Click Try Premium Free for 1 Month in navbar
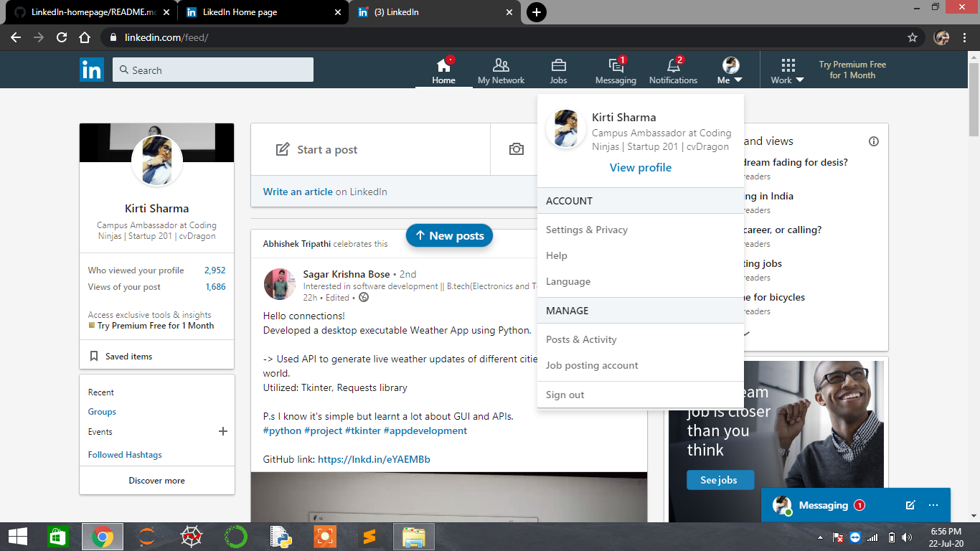980x551 pixels. [x=852, y=70]
